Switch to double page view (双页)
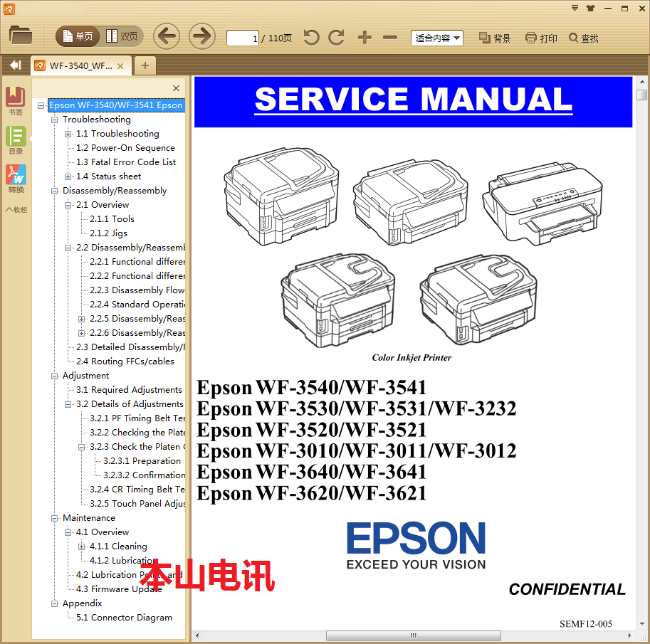This screenshot has height=644, width=650. 122,36
